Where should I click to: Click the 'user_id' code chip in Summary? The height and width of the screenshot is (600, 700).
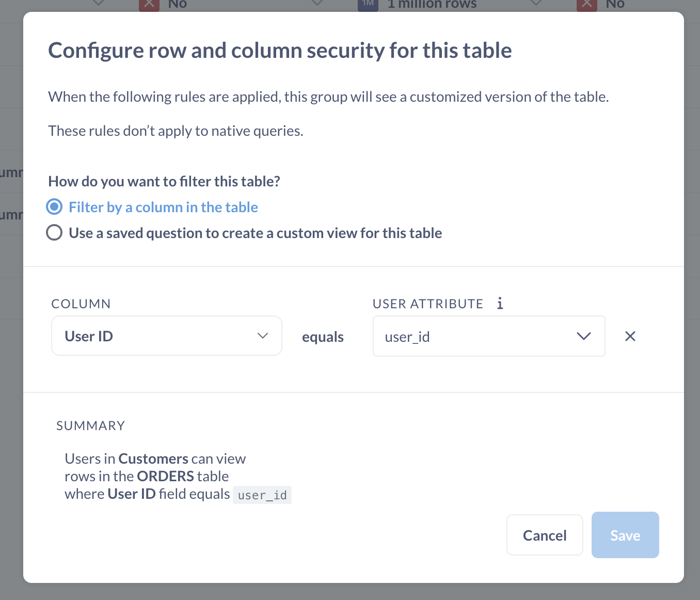262,495
